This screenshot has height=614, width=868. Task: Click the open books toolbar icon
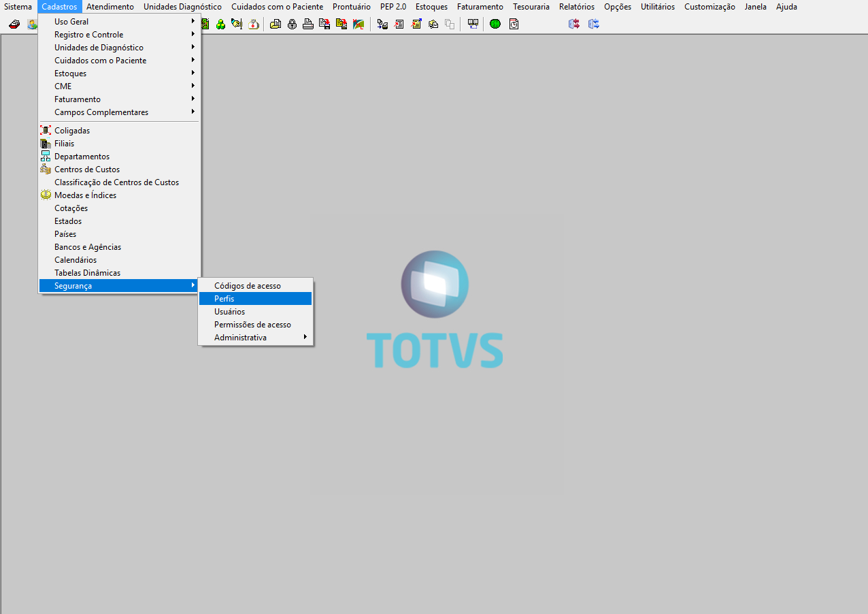473,24
